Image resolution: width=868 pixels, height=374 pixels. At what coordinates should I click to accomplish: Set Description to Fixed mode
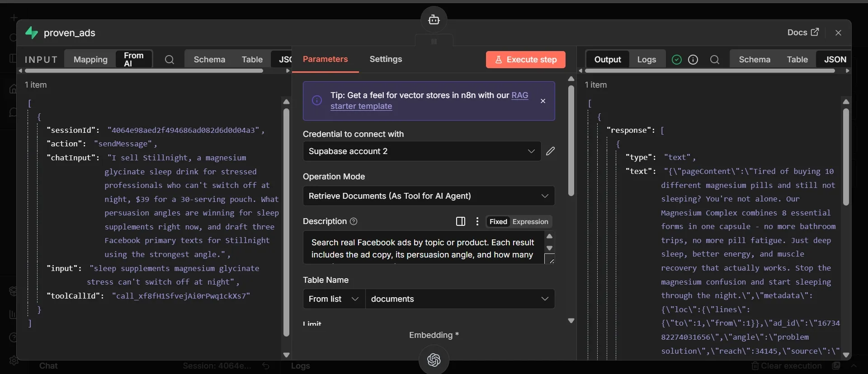pyautogui.click(x=498, y=222)
